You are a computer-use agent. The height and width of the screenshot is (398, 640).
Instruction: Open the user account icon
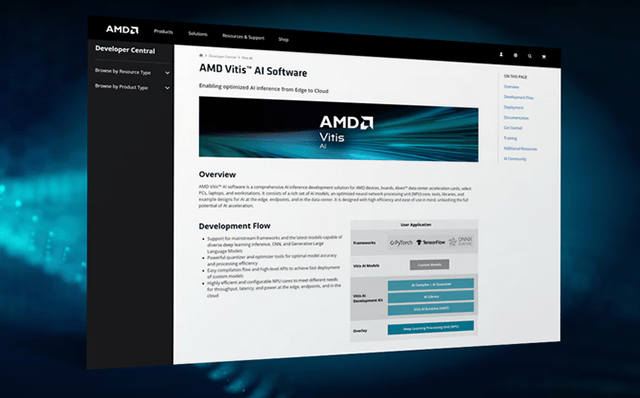tap(501, 54)
